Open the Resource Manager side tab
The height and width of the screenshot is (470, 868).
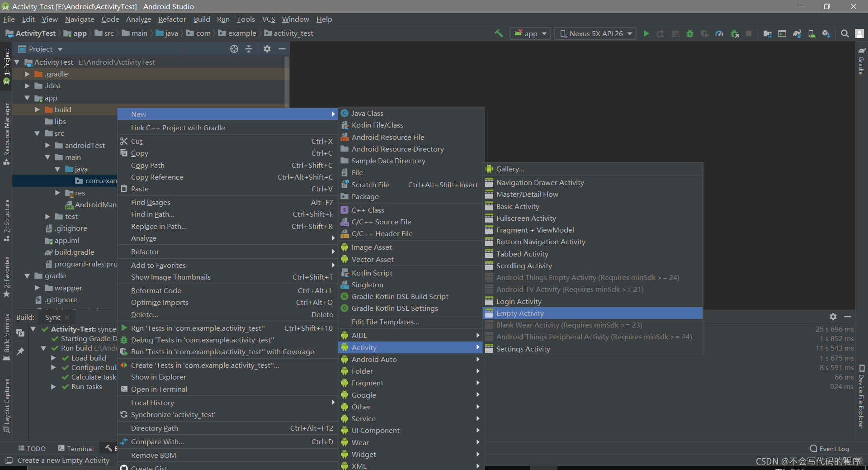click(x=6, y=134)
